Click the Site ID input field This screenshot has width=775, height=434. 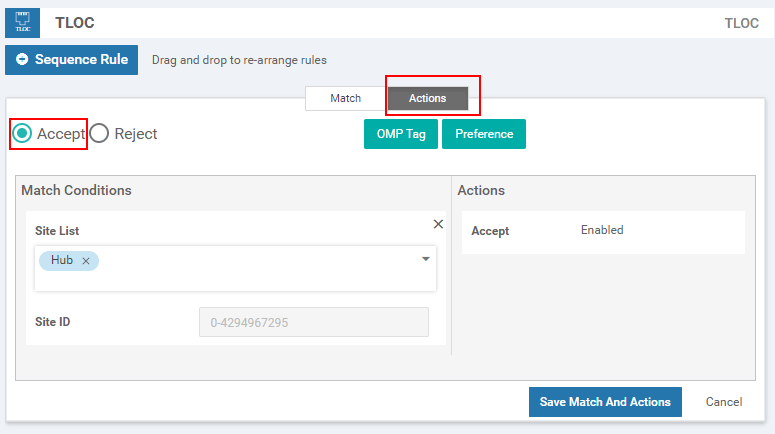314,322
